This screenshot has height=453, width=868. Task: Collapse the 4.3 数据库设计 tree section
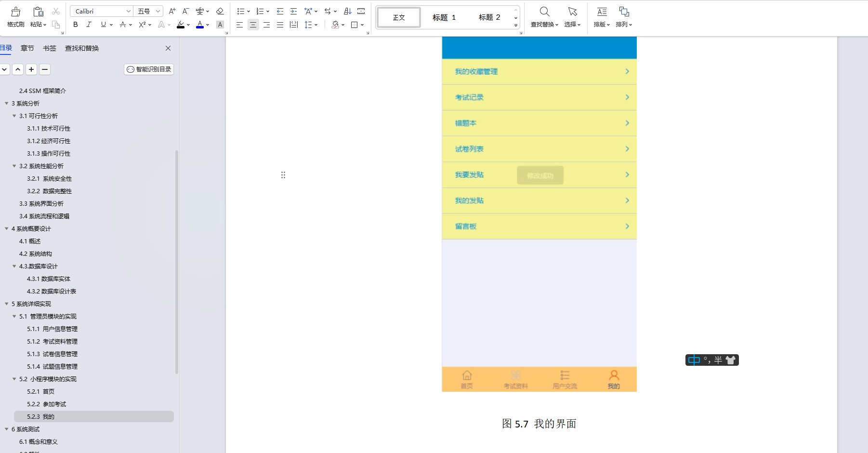(x=14, y=266)
